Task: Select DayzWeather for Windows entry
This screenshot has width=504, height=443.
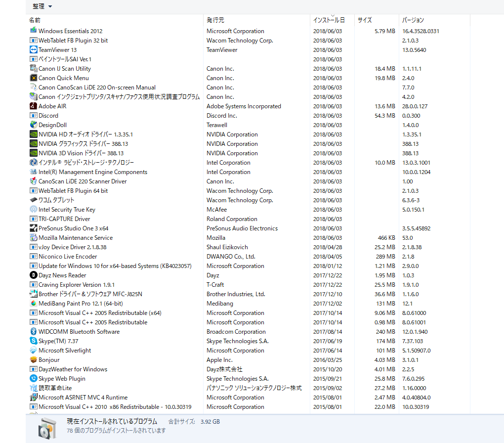Action: 73,369
